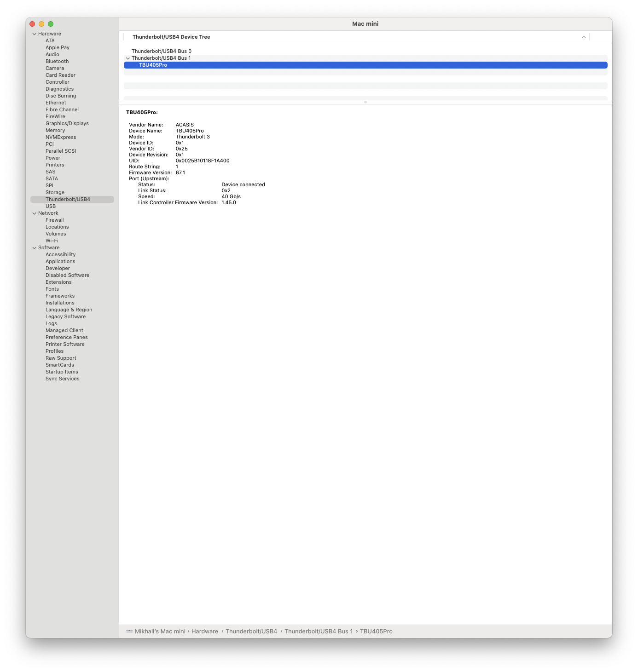
Task: Open Startup Items in the sidebar
Action: point(62,372)
